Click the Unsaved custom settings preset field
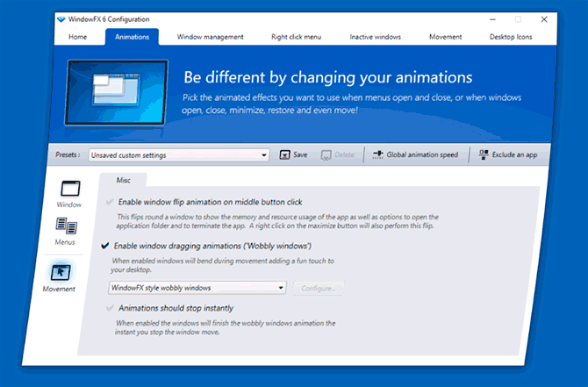 [179, 155]
